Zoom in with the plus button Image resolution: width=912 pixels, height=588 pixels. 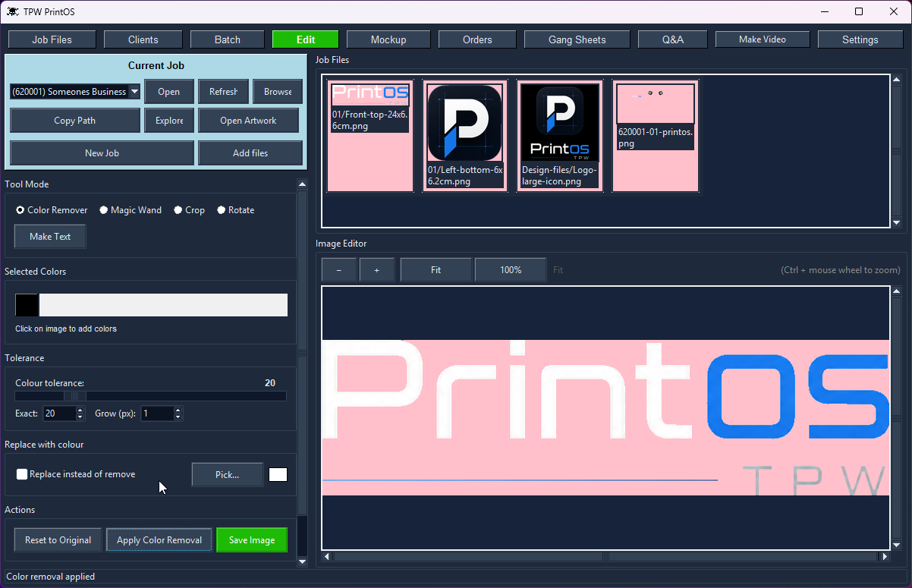[376, 270]
